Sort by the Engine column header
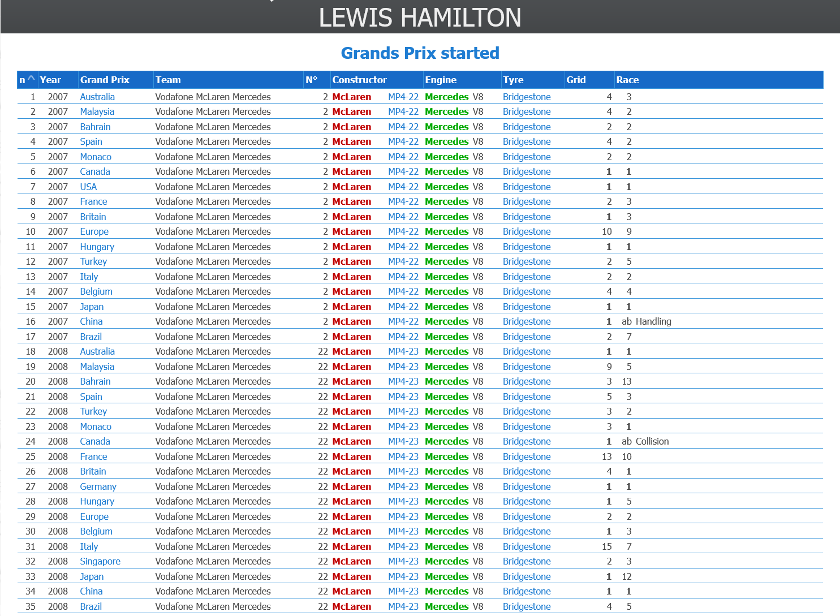 [x=441, y=80]
